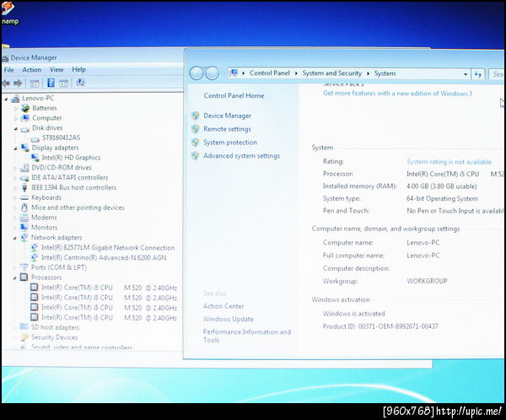This screenshot has width=506, height=420.
Task: Select the Centrino Advanced-N 6200 AGN icon
Action: pyautogui.click(x=35, y=257)
